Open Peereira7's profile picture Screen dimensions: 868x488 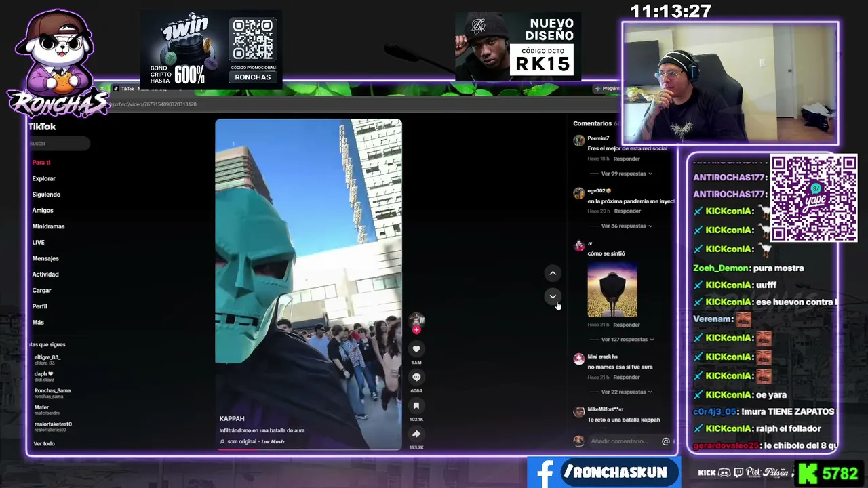(578, 140)
